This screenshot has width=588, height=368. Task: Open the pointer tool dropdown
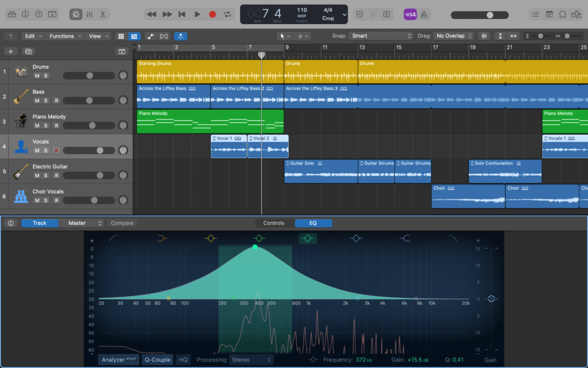tap(285, 36)
